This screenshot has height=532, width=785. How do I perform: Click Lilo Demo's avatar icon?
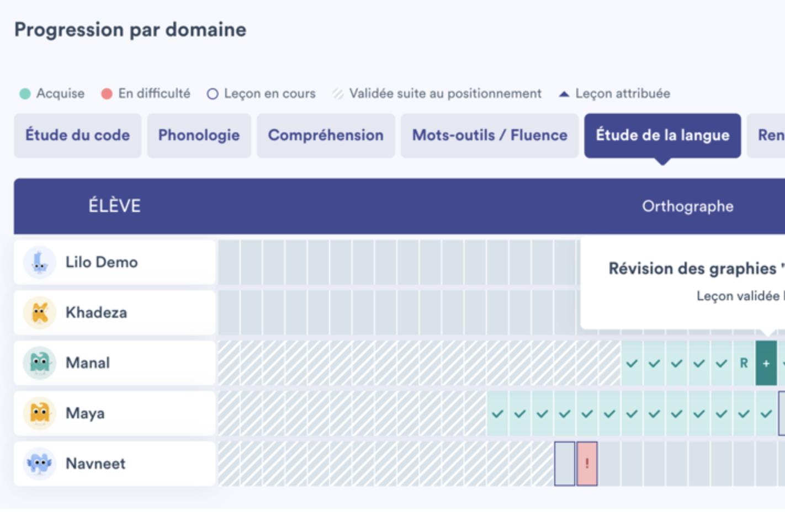pos(39,262)
